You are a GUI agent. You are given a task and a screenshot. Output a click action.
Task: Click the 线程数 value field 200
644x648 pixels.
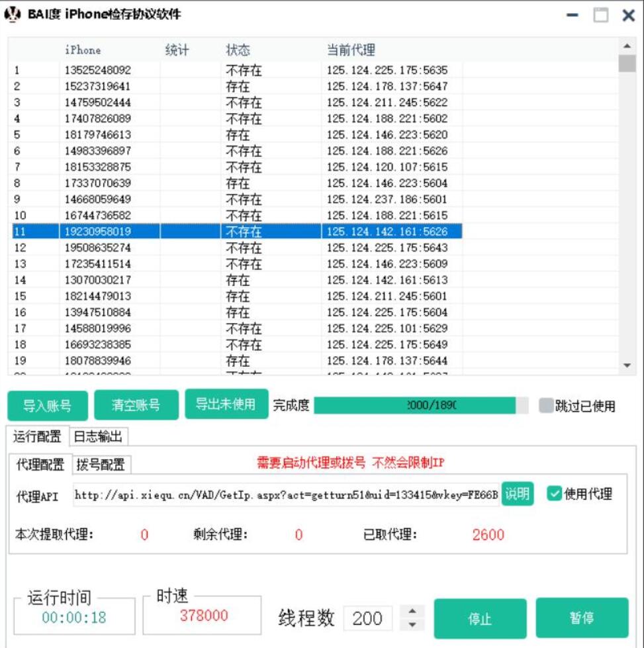coord(367,618)
